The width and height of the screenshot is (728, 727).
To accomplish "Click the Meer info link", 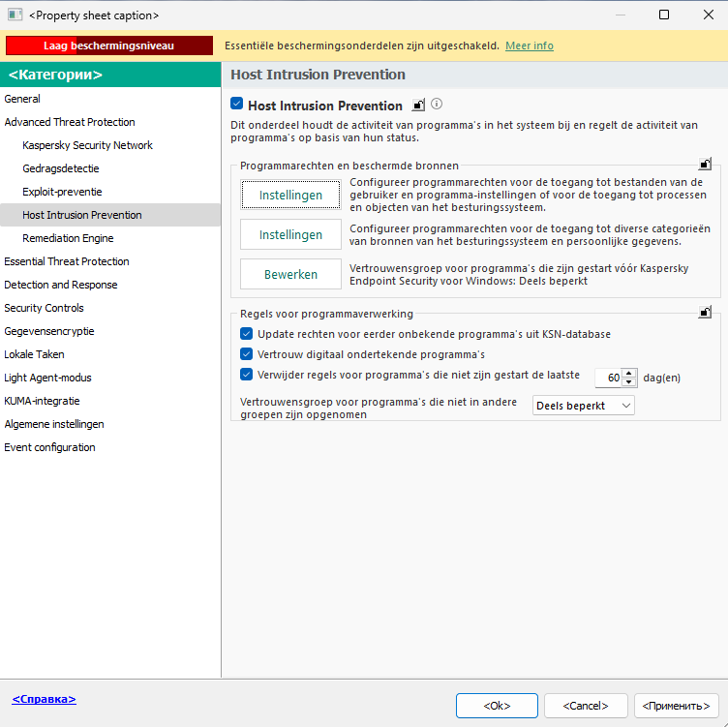I will click(530, 45).
